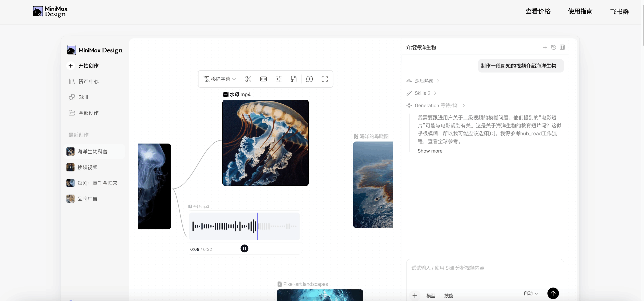Pause the 开场.mp3 audio playback
The width and height of the screenshot is (644, 301).
(x=244, y=248)
